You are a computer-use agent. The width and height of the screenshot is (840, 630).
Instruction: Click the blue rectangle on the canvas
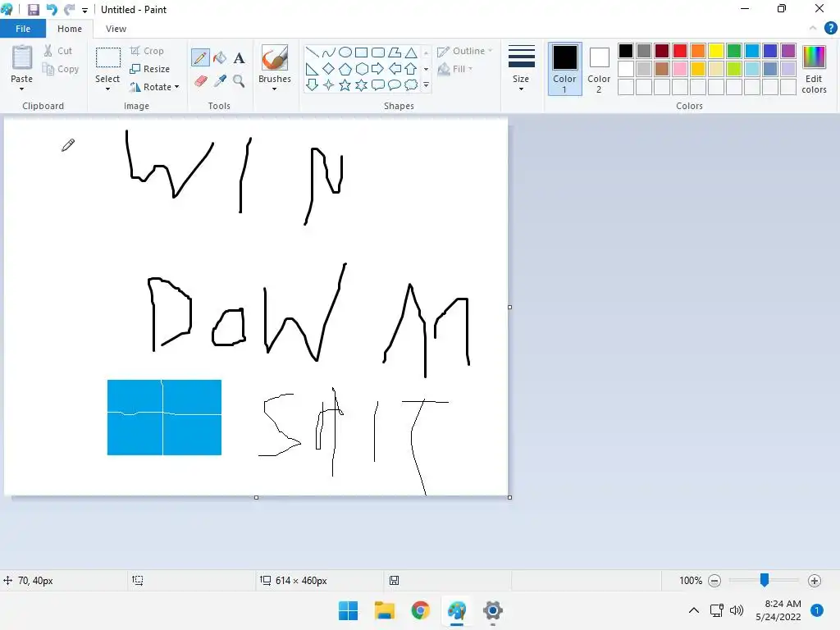point(164,418)
